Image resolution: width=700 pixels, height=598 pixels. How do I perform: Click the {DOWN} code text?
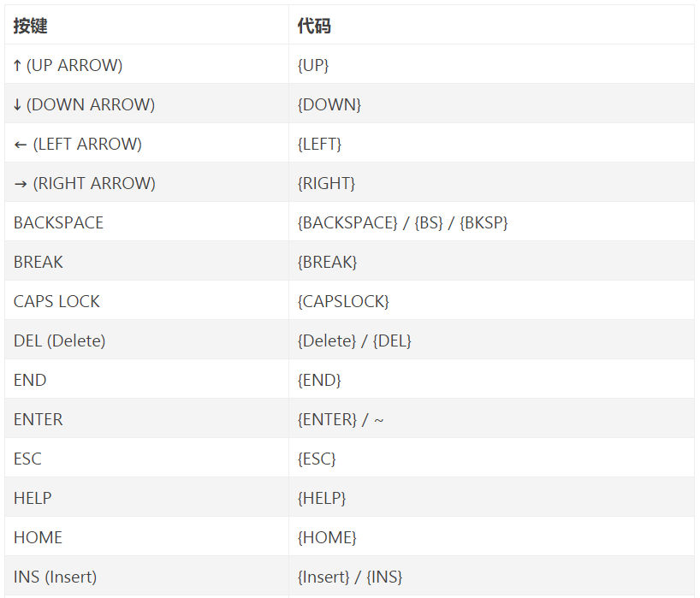pos(329,105)
